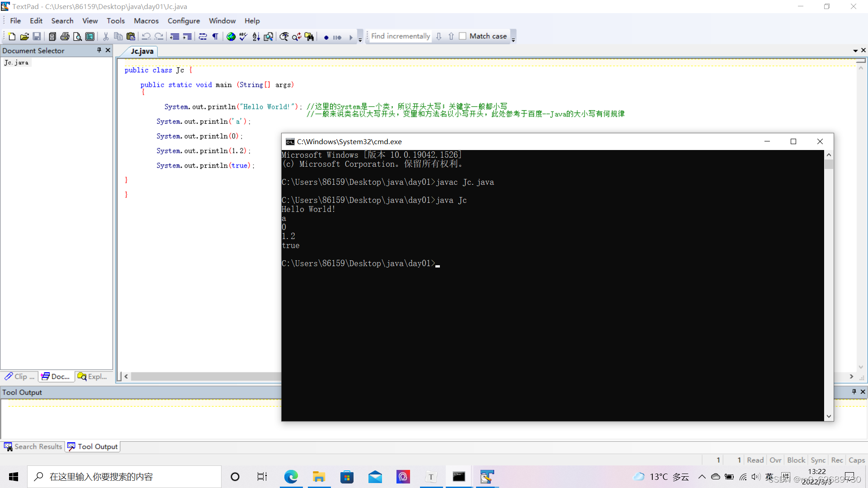Viewport: 868px width, 488px height.
Task: Open the Find dialog icon
Action: (x=284, y=37)
